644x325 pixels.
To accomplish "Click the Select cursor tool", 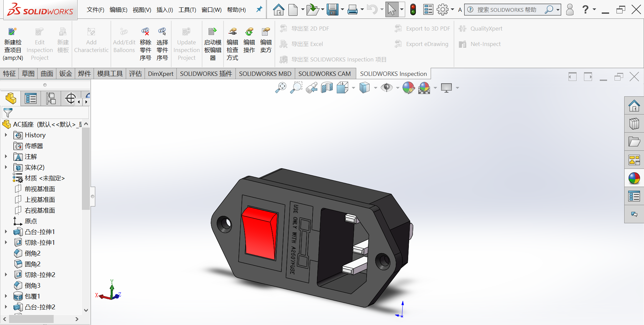I will (391, 10).
